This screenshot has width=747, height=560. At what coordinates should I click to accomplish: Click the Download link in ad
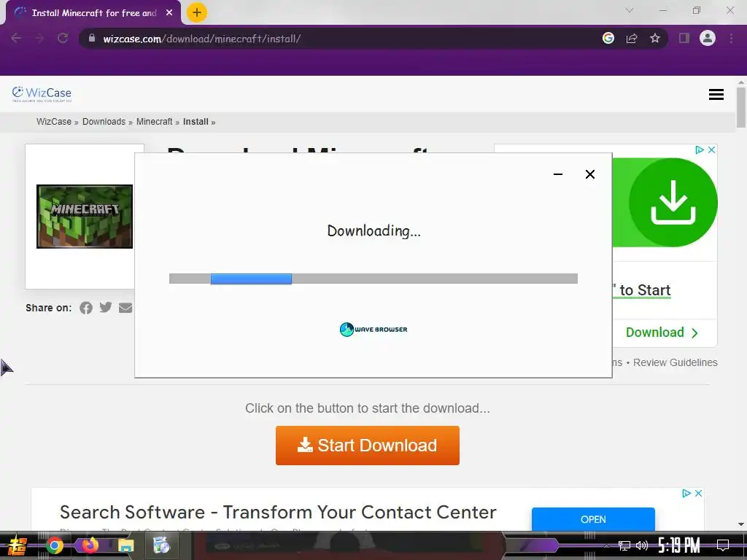click(662, 332)
